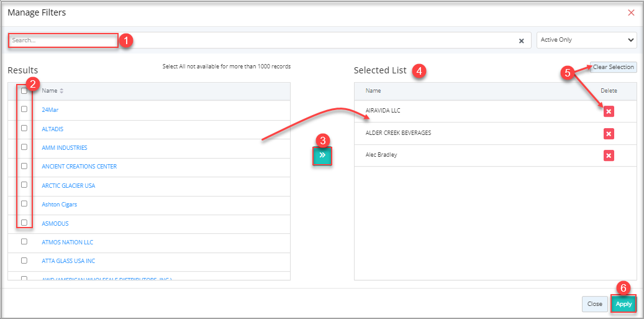Check the select all results checkbox

(24, 91)
